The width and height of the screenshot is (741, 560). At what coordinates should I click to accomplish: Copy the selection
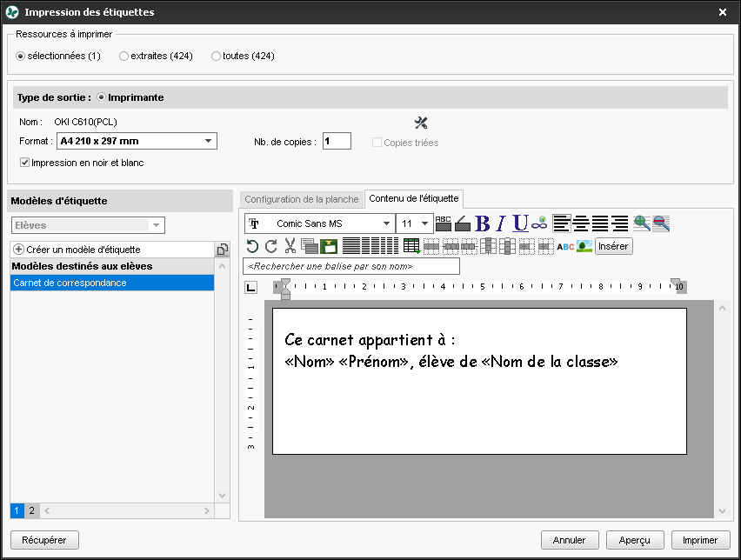[x=310, y=246]
